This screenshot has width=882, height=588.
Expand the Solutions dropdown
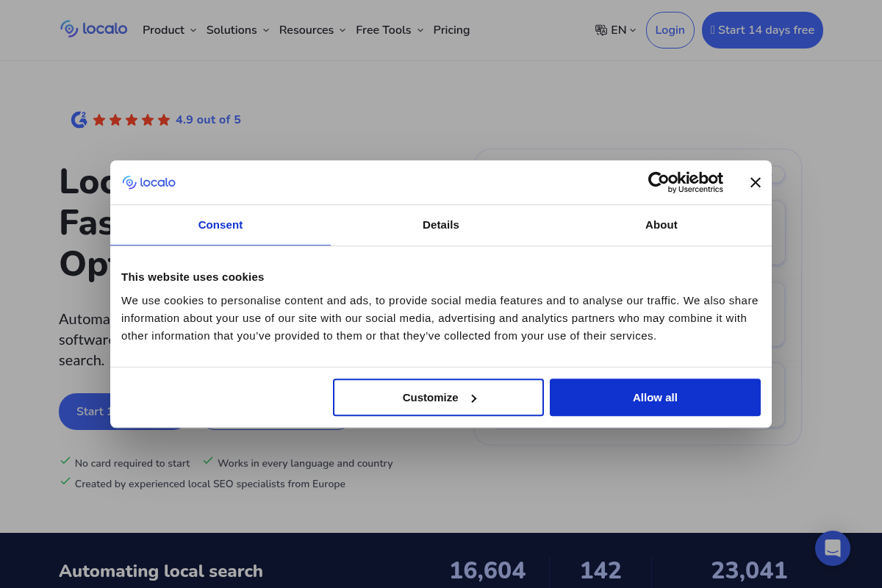click(237, 30)
